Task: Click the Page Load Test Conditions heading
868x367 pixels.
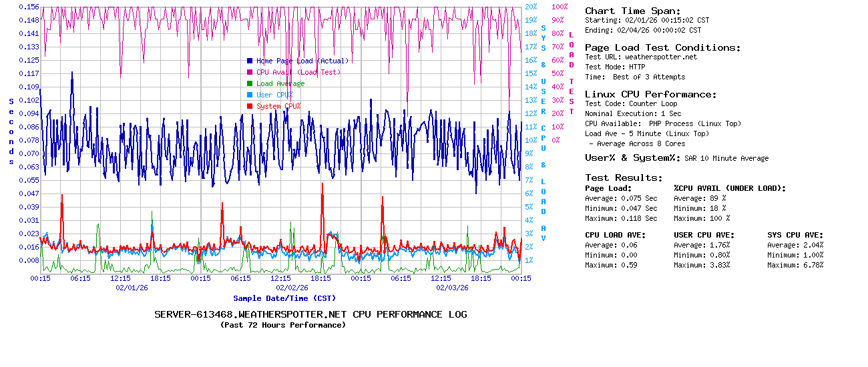Action: pyautogui.click(x=662, y=47)
